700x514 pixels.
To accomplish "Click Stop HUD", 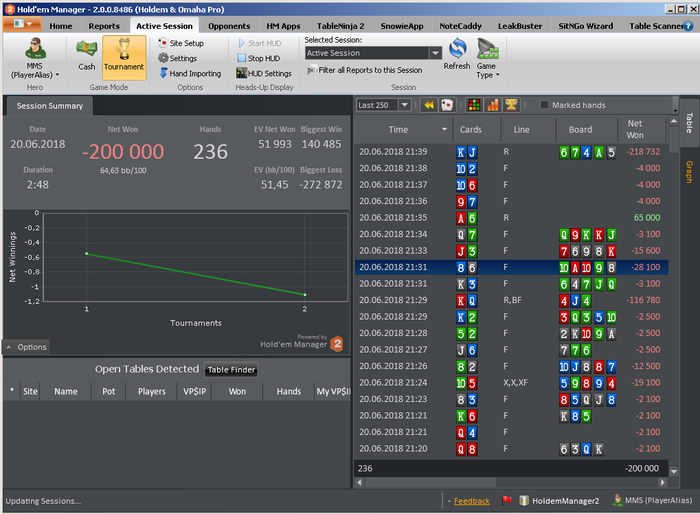I will pyautogui.click(x=258, y=58).
